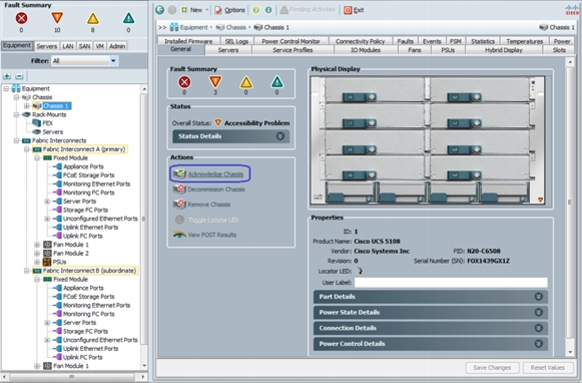
Task: Open the New toolbar menu
Action: (194, 10)
